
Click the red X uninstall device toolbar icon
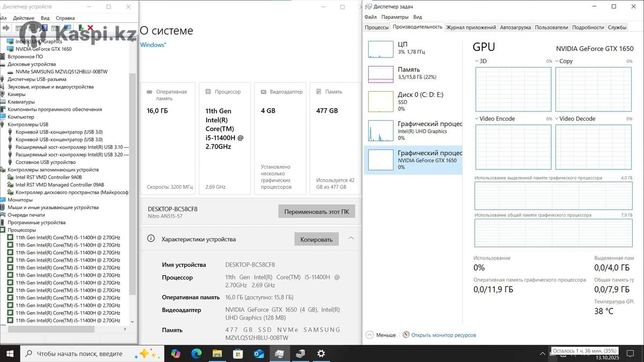point(90,28)
